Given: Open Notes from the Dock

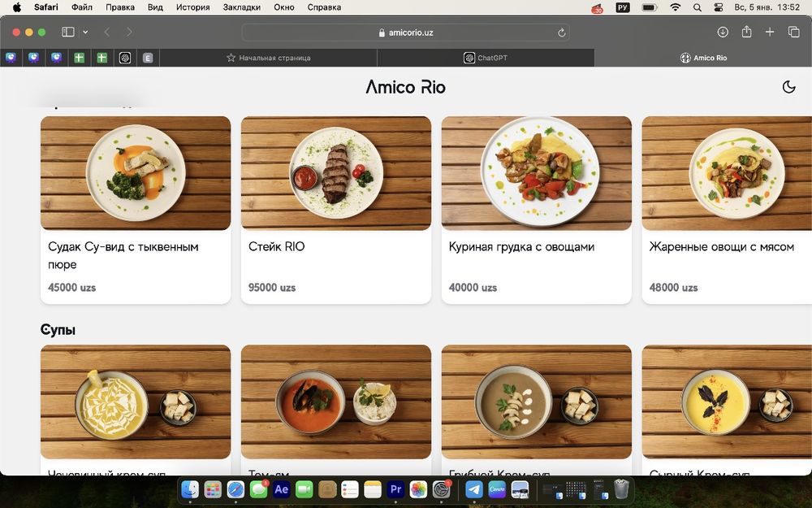Looking at the screenshot, I should pos(373,488).
